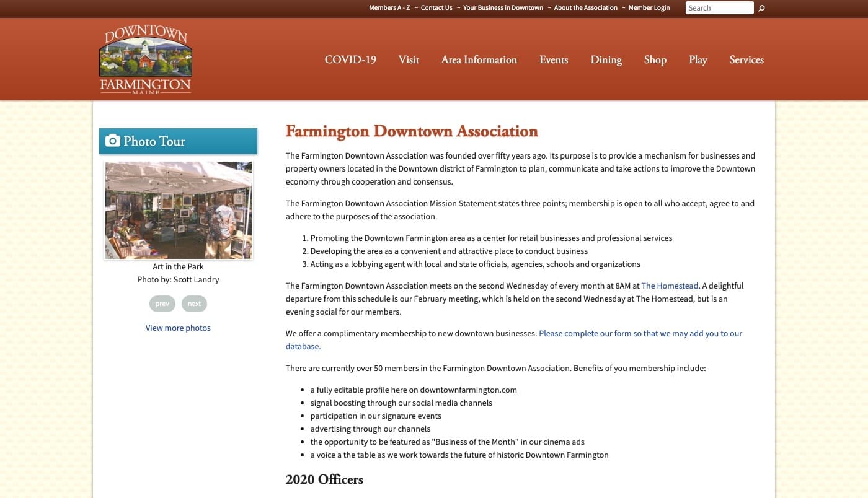Click inside the Search field

point(719,7)
